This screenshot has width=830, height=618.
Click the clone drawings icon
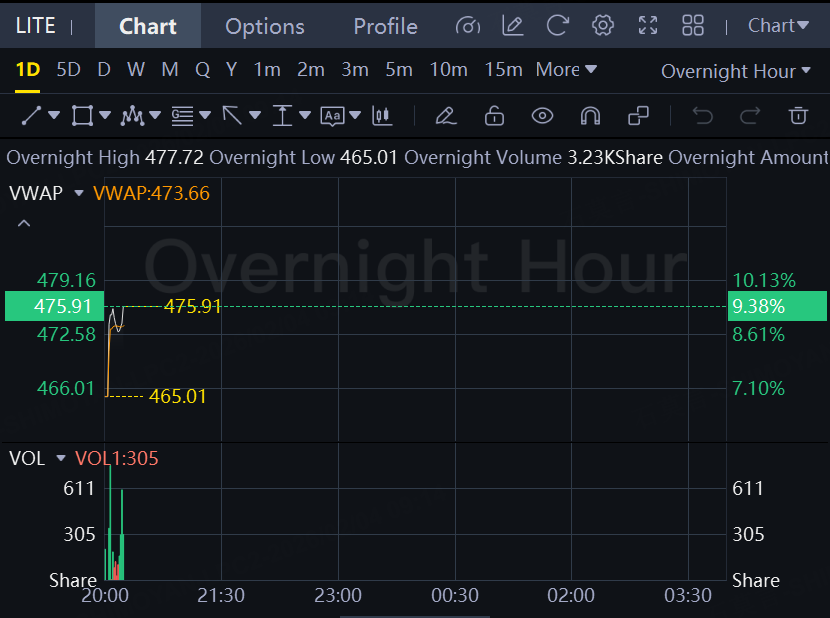tap(638, 115)
